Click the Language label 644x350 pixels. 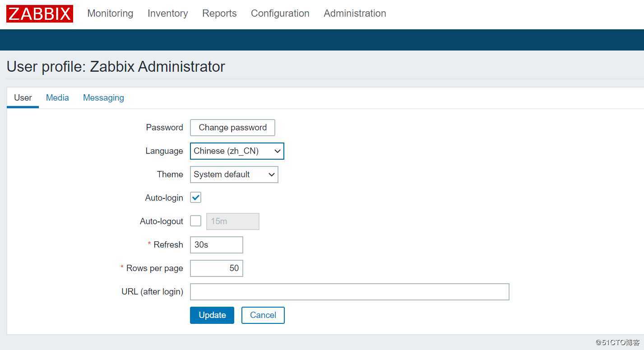pos(164,151)
